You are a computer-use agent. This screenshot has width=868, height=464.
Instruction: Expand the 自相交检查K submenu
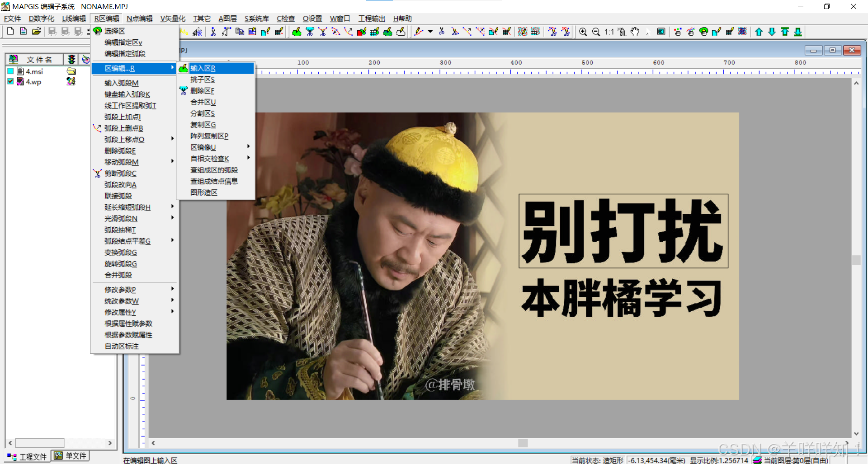click(249, 158)
